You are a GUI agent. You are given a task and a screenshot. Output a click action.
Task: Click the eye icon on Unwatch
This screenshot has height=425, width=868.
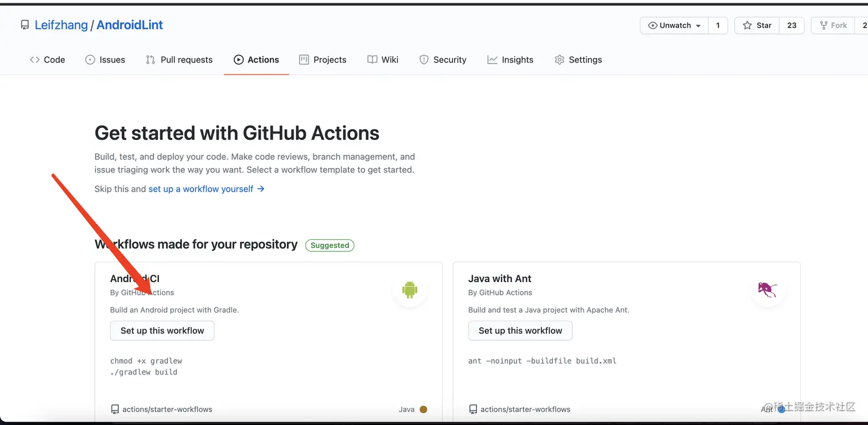tap(653, 25)
